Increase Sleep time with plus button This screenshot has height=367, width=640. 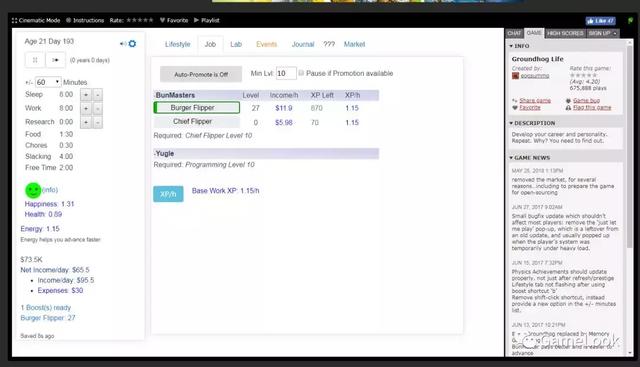86,95
